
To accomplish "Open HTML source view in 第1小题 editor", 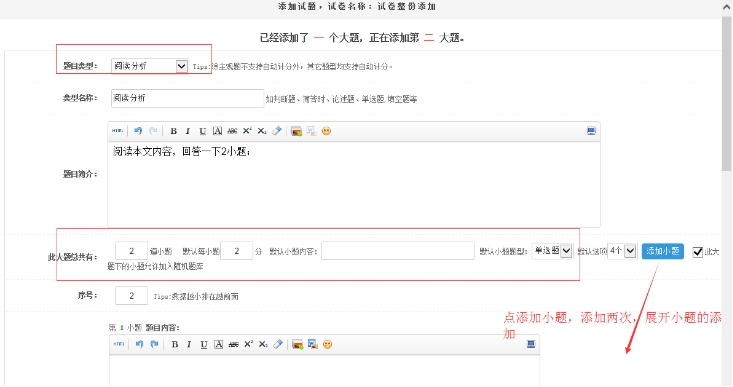I will click(x=119, y=344).
